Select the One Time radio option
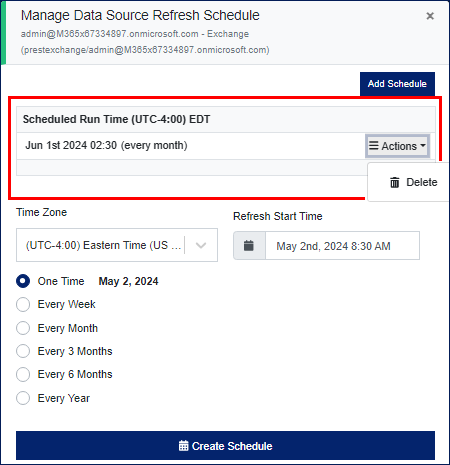Viewport: 450px width, 465px height. [23, 281]
